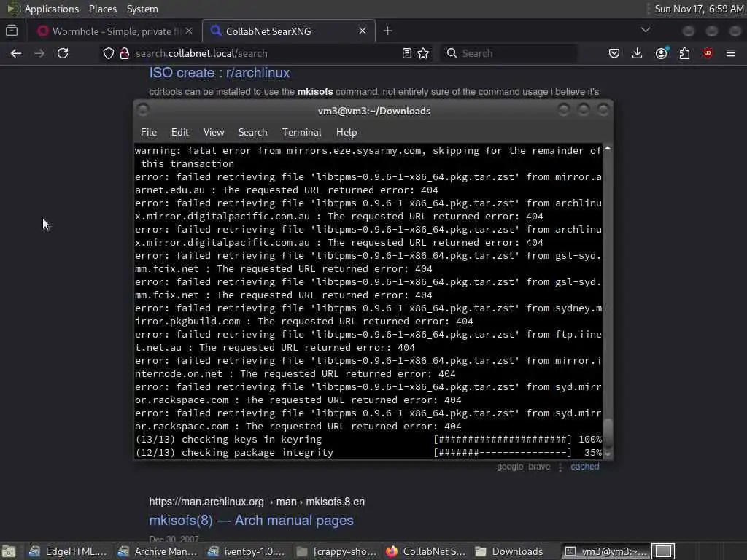The height and width of the screenshot is (560, 747).
Task: Click the terminal scrollbar thumb
Action: [x=608, y=433]
